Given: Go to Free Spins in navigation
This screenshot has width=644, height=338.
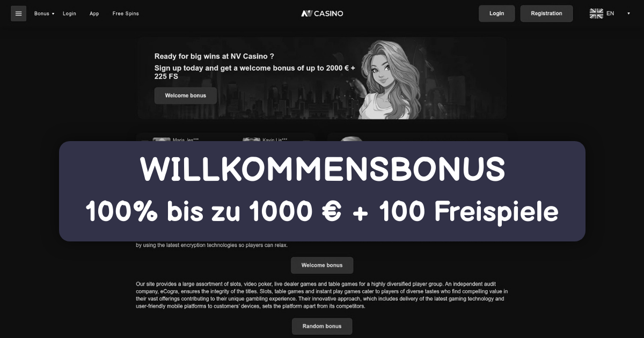Looking at the screenshot, I should (x=126, y=13).
